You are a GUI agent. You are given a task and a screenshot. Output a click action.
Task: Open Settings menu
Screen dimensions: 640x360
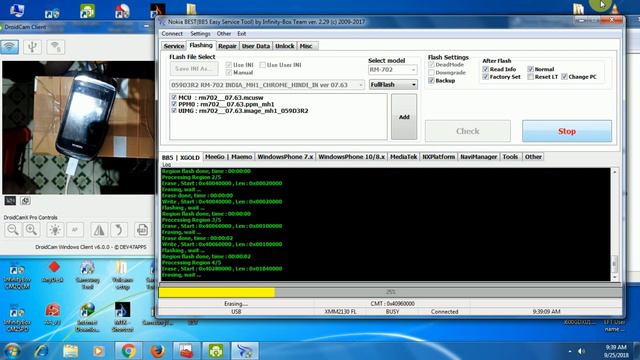200,33
